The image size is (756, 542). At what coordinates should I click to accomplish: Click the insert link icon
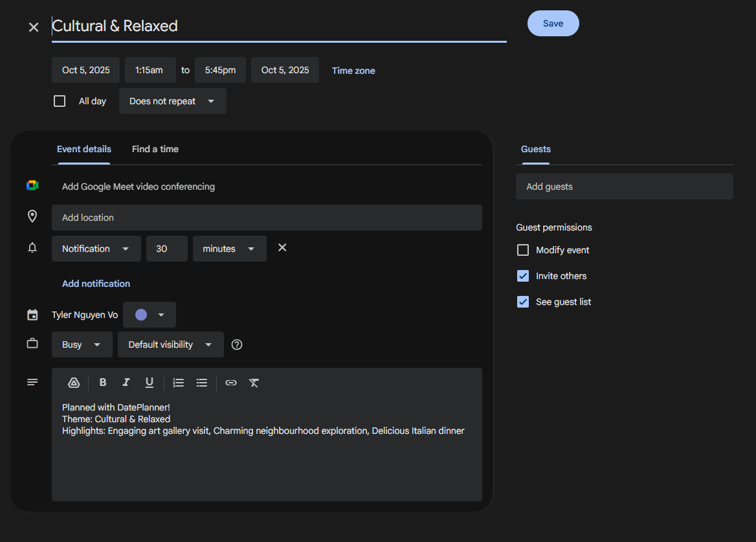coord(231,383)
